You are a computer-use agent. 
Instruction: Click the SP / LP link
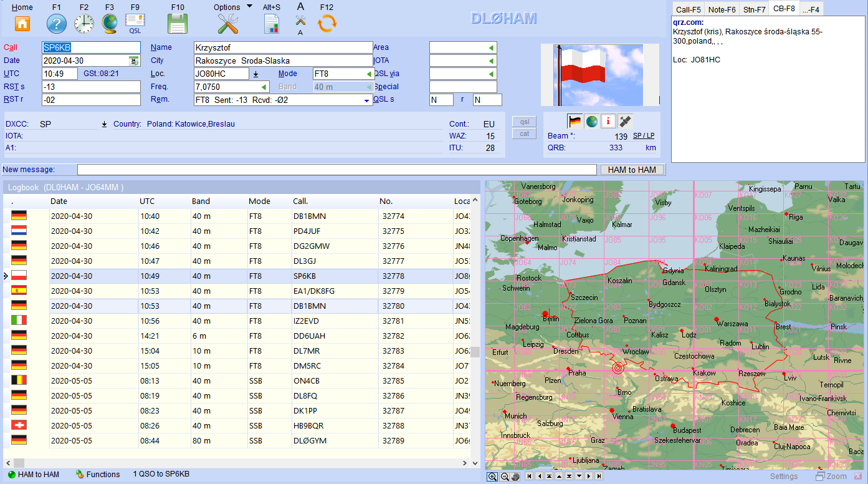[644, 135]
